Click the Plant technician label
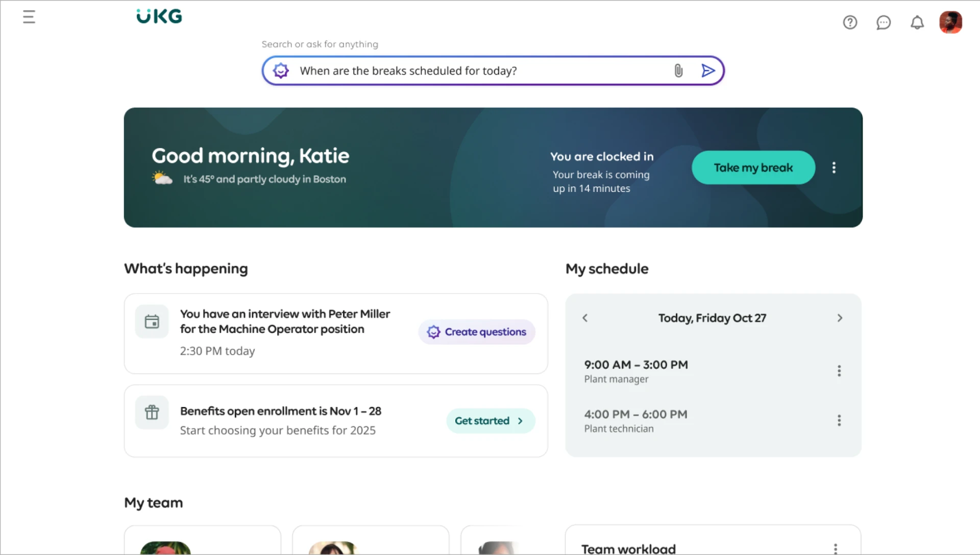This screenshot has width=980, height=555. tap(619, 429)
